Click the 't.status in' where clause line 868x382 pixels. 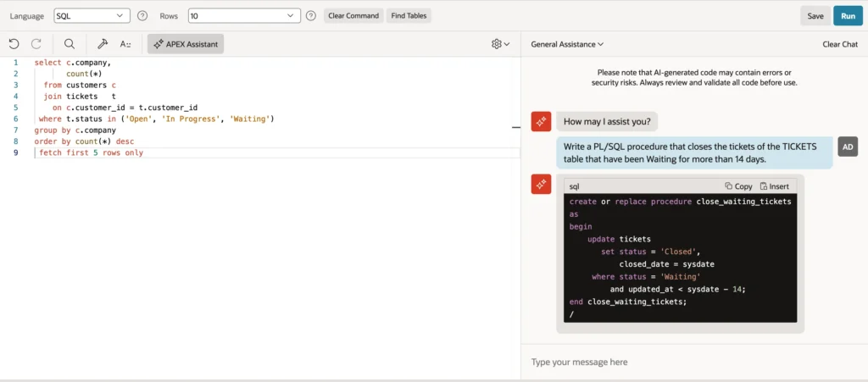coord(157,119)
